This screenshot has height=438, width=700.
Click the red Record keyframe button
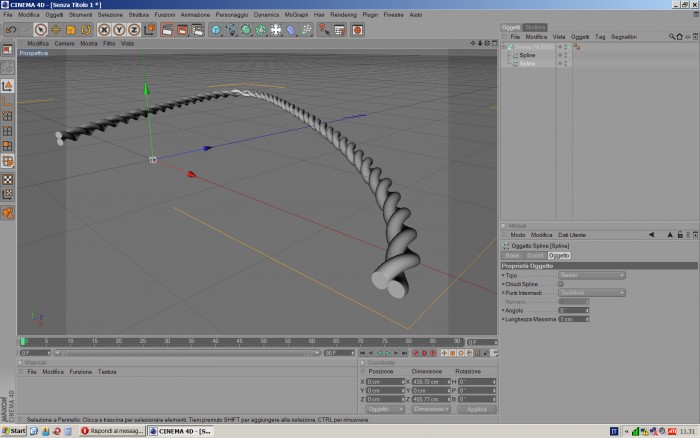(x=416, y=353)
